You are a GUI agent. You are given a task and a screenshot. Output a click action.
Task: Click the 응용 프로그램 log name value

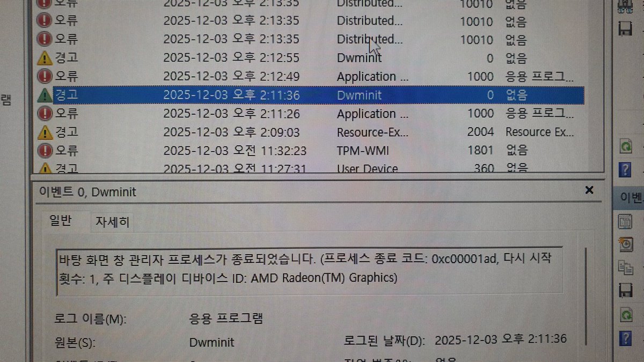[227, 319]
